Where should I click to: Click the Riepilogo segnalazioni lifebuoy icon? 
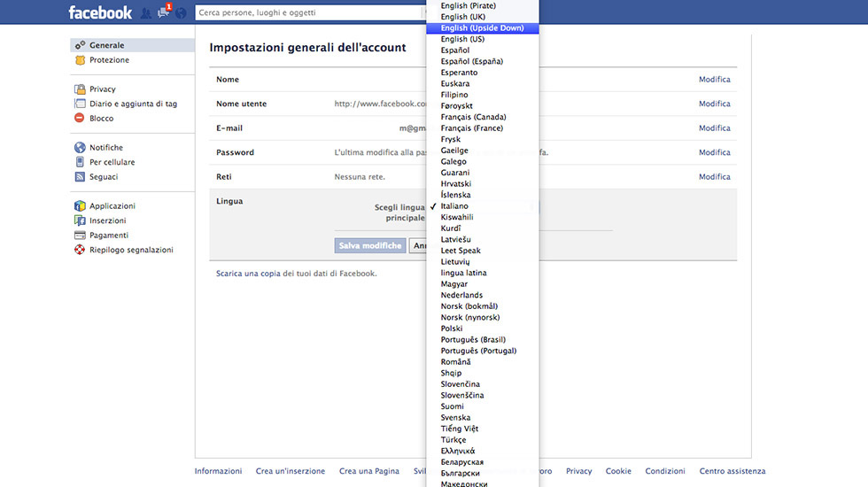[x=80, y=251]
